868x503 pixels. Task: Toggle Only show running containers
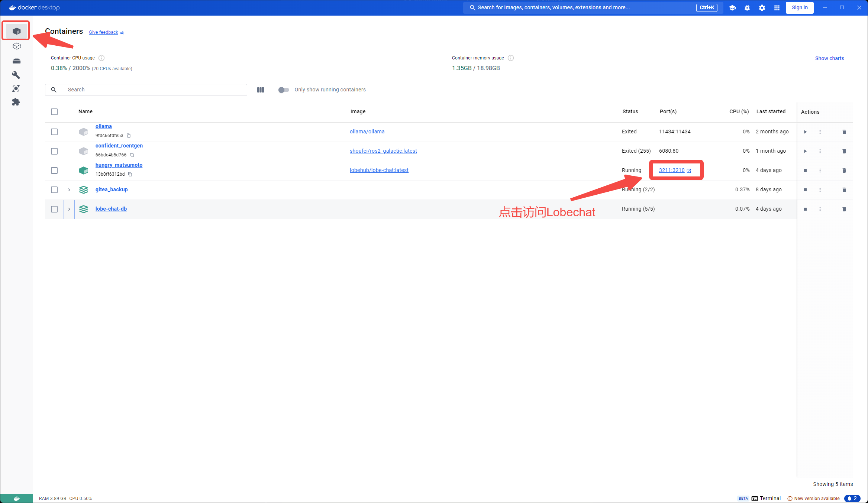[x=284, y=90]
